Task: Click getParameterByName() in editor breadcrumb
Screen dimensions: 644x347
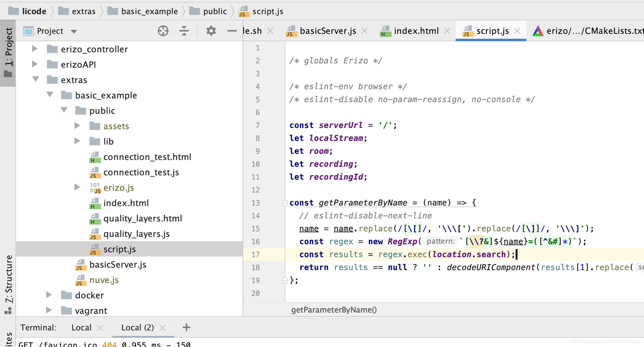Action: [x=334, y=310]
